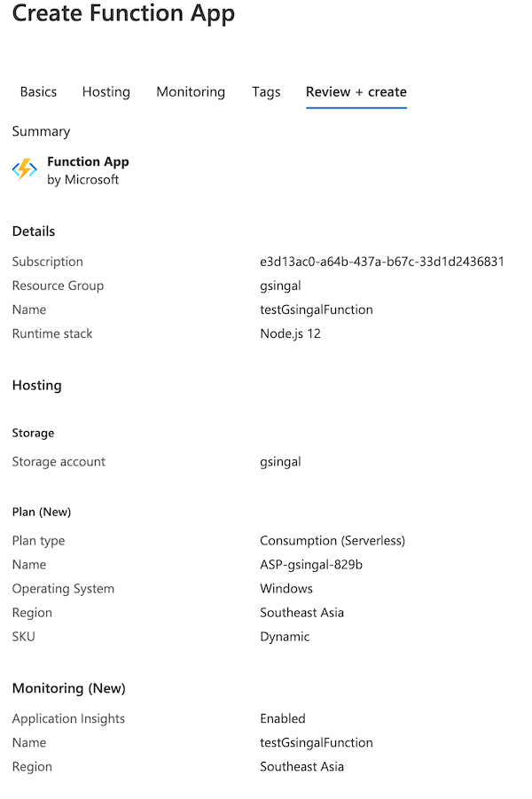Click the Consumption (Serverless) plan type value
Viewport: 532px width, 799px height.
[332, 540]
